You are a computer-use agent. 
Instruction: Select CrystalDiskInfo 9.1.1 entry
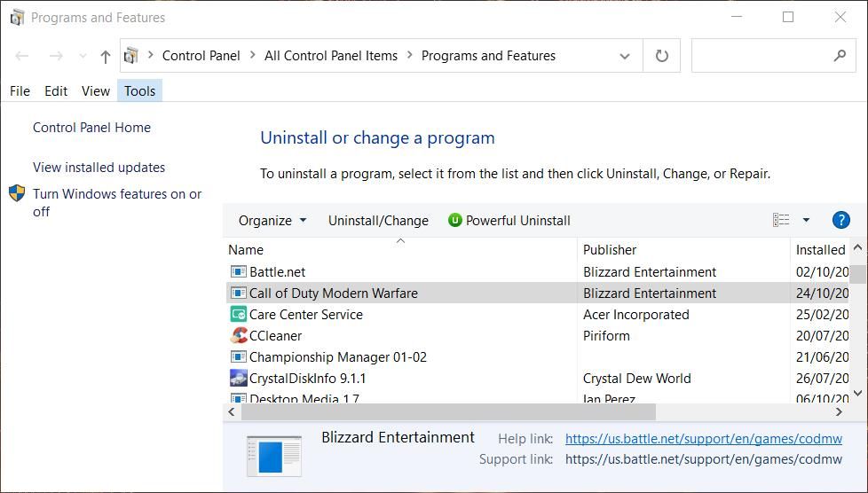coord(538,379)
